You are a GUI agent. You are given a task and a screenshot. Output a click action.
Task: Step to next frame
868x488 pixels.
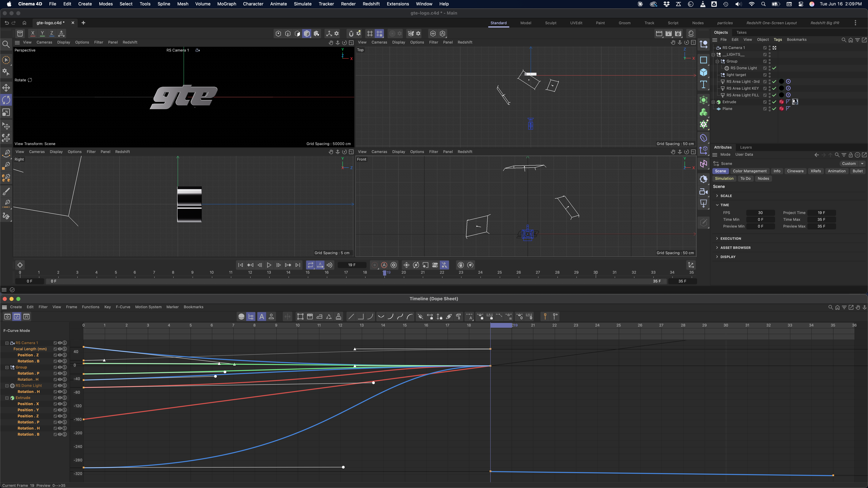tap(278, 265)
